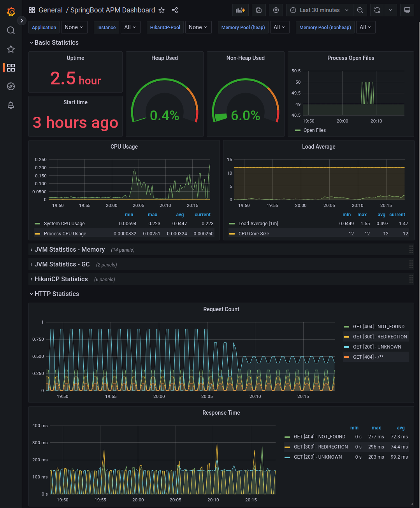Open the Alerting bell icon
Image resolution: width=420 pixels, height=508 pixels.
click(11, 105)
